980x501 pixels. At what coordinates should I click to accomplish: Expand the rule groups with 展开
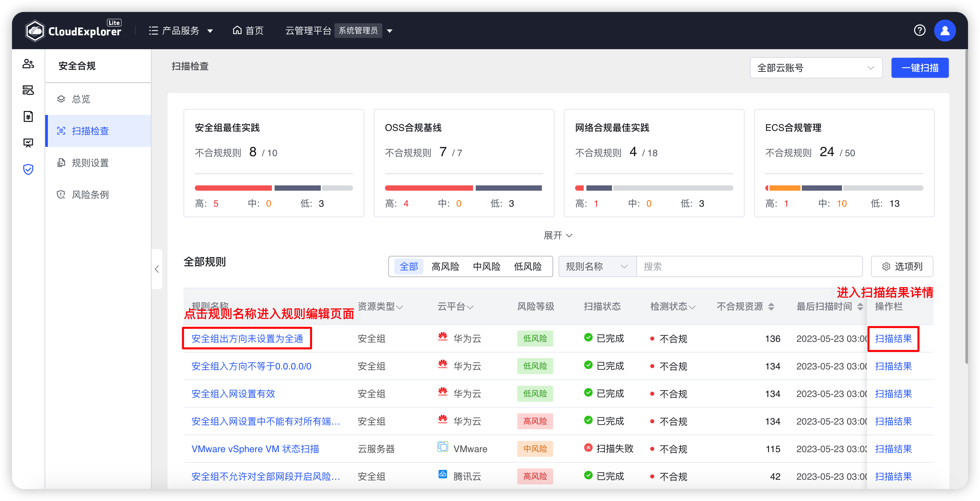point(558,235)
